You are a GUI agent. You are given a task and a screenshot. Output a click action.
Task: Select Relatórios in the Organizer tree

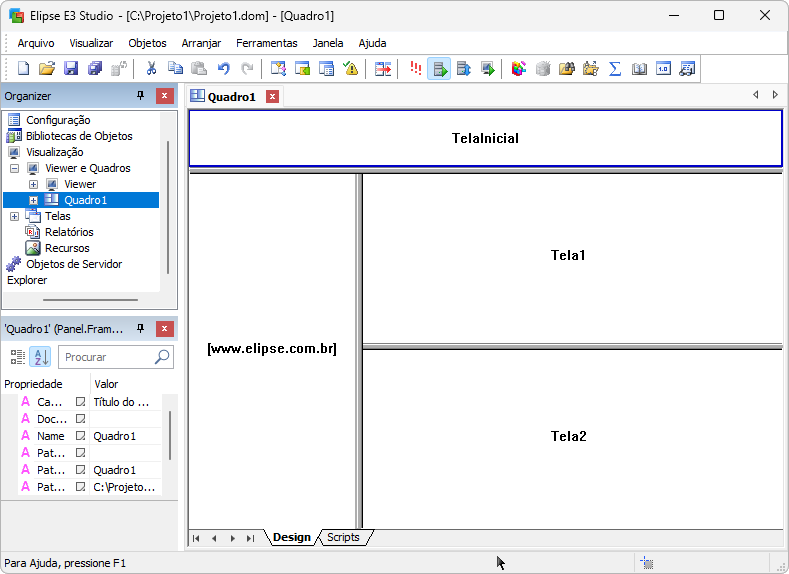69,232
